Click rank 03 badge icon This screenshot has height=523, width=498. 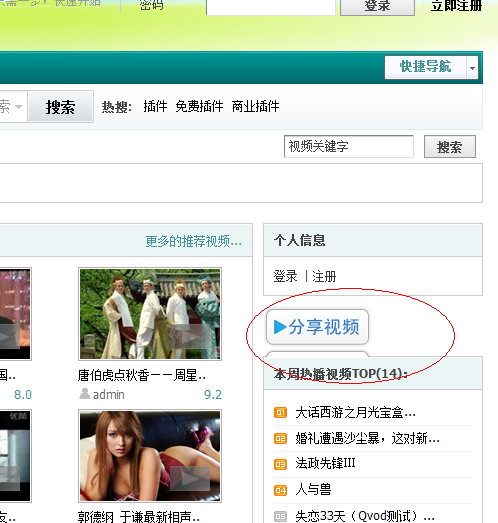pos(281,464)
